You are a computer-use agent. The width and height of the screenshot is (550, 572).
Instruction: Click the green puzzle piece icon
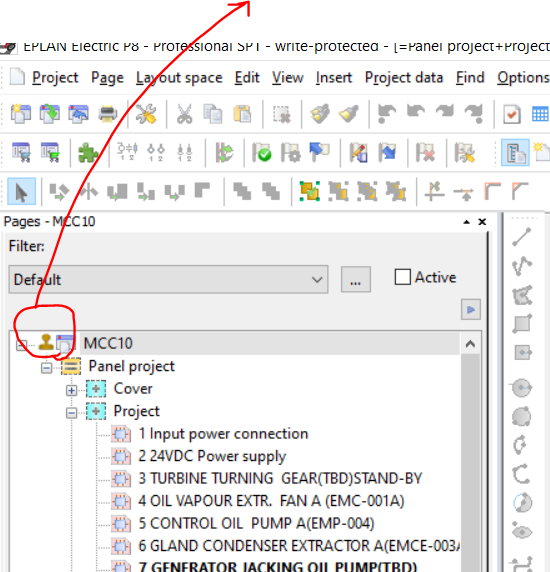(88, 152)
